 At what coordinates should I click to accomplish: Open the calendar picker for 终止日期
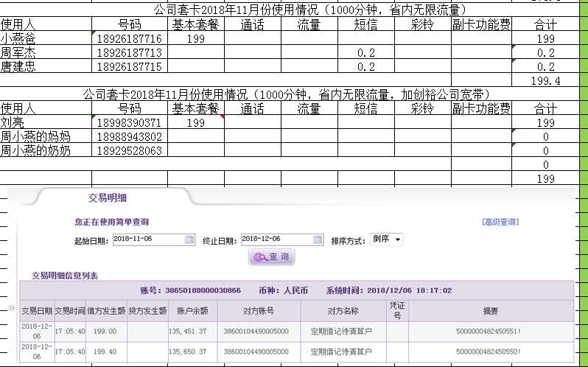coord(318,240)
